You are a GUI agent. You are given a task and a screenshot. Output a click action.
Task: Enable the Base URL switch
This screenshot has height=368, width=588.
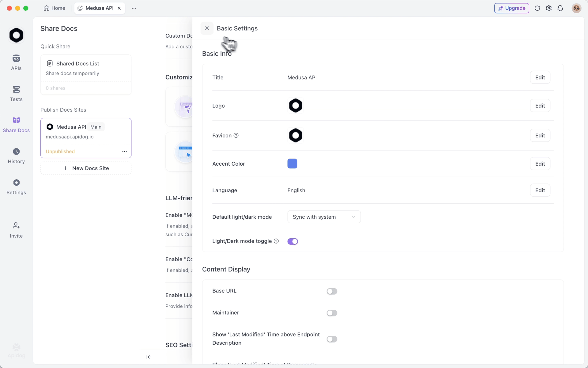pos(332,291)
